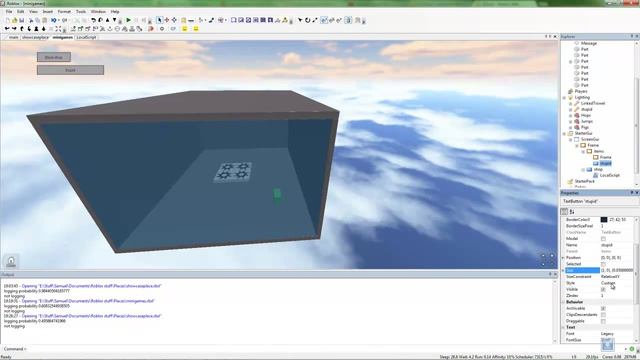
Task: Collapse the Behavior property section
Action: click(x=563, y=302)
